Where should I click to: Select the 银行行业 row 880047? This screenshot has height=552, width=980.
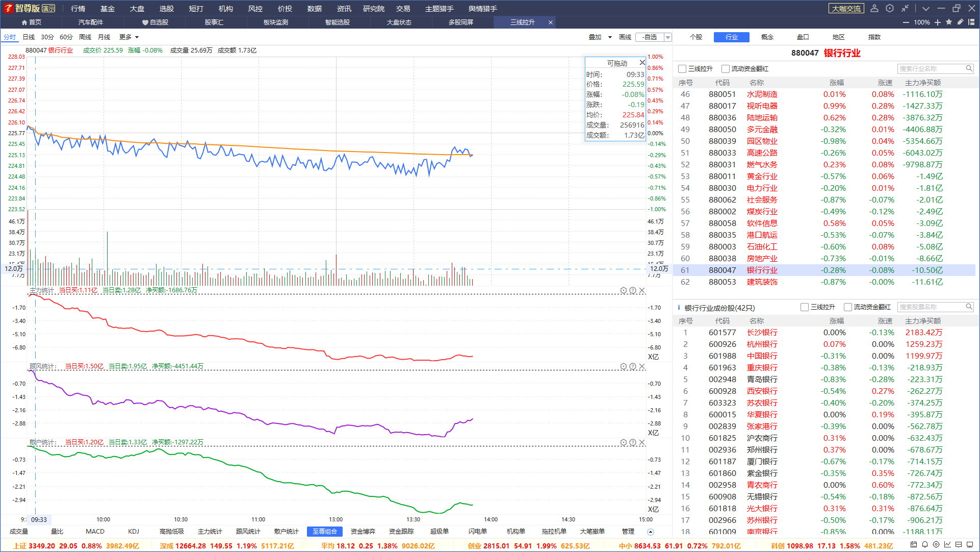click(x=824, y=270)
